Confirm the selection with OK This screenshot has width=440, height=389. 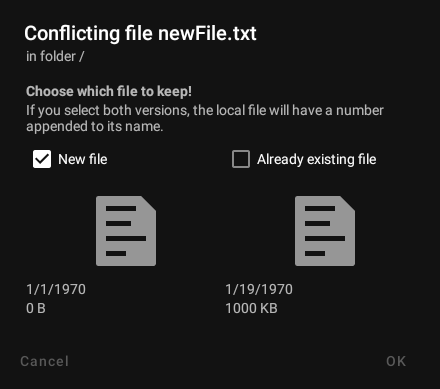[x=396, y=361]
